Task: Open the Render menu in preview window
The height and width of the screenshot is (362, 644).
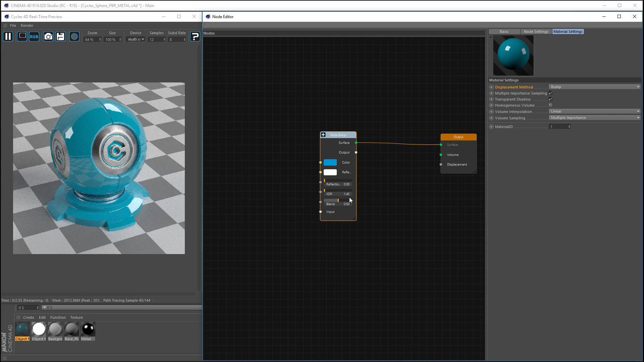Action: coord(27,25)
